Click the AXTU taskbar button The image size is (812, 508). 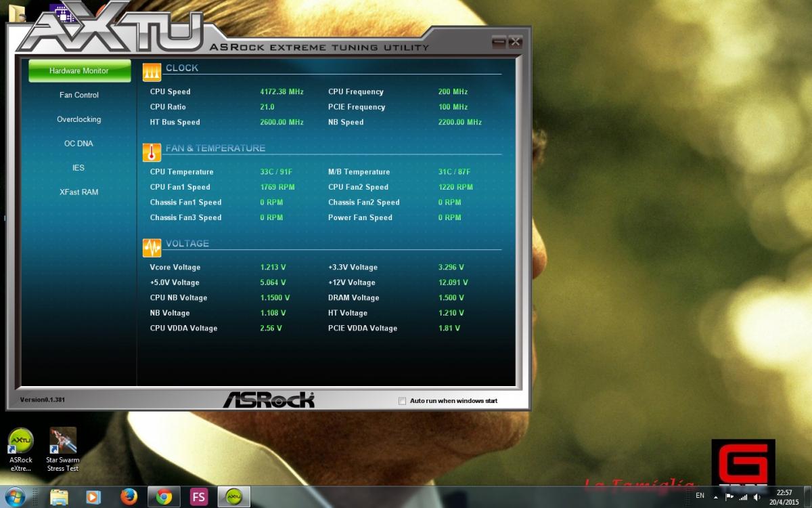234,497
